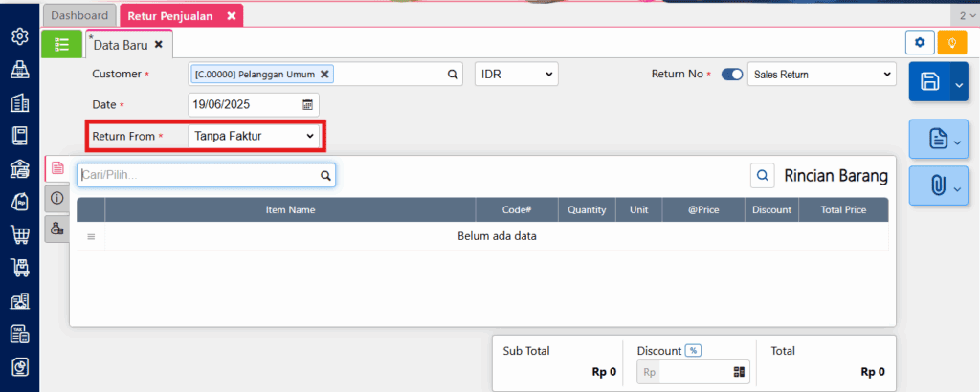This screenshot has width=980, height=392.
Task: Remove the Pelanggan Umum customer tag
Action: 325,74
